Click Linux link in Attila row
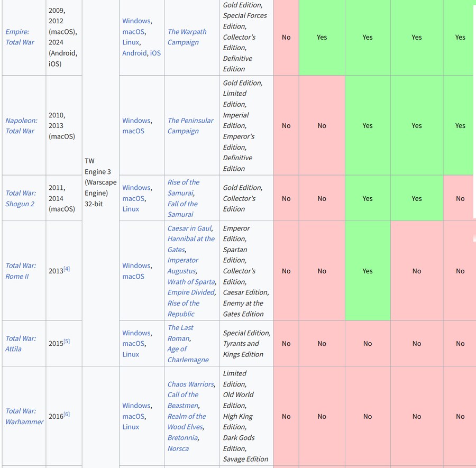Screen dimensions: 476x468 tap(131, 354)
